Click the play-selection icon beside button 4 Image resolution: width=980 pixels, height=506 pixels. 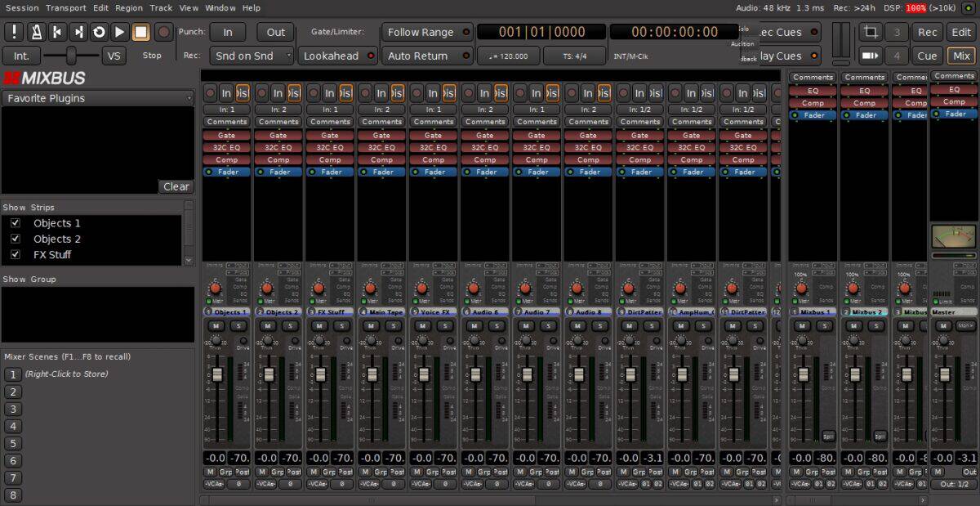point(871,56)
